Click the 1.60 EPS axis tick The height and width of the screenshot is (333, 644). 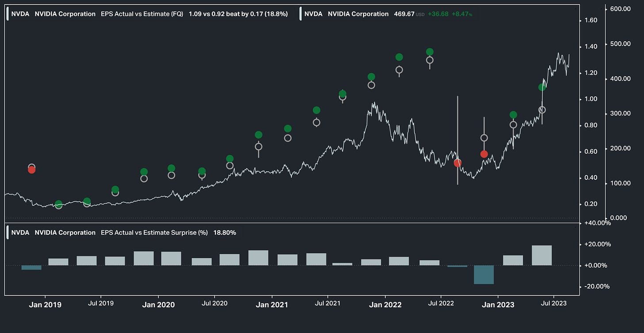click(591, 20)
